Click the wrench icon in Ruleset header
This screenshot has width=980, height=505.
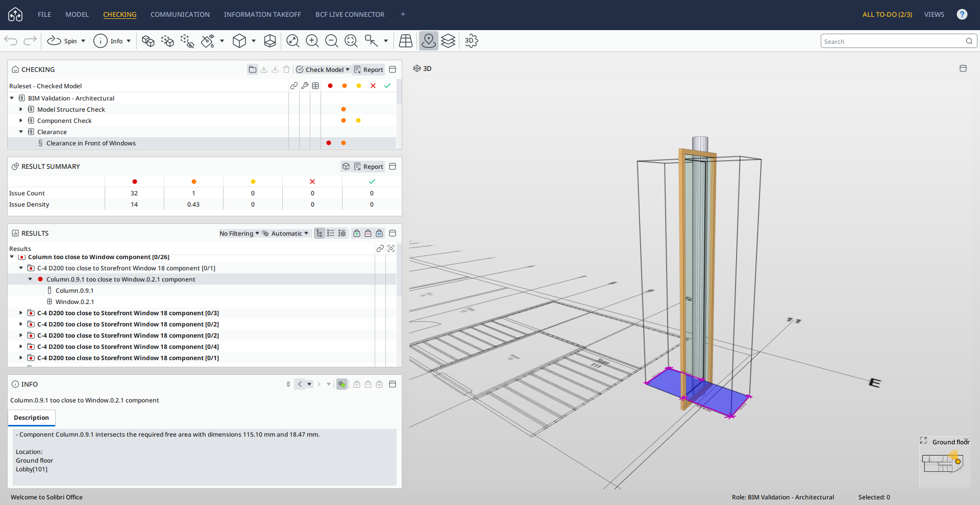coord(305,86)
